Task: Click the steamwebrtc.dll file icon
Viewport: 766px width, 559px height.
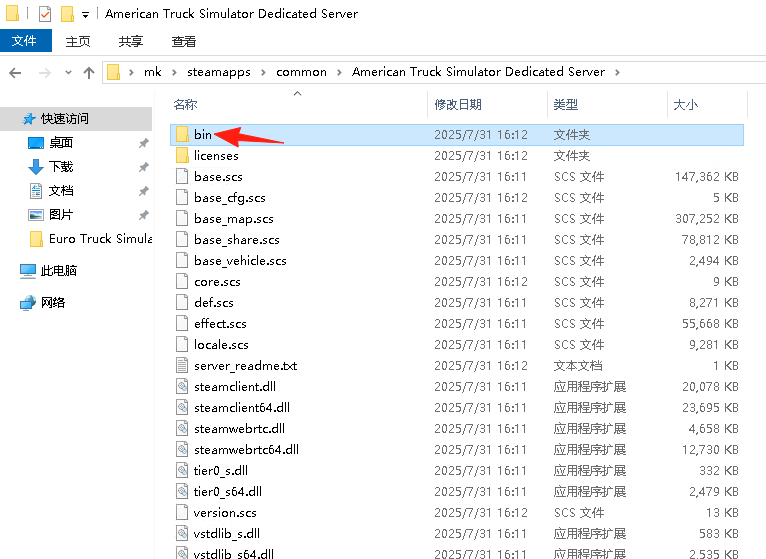Action: (182, 429)
